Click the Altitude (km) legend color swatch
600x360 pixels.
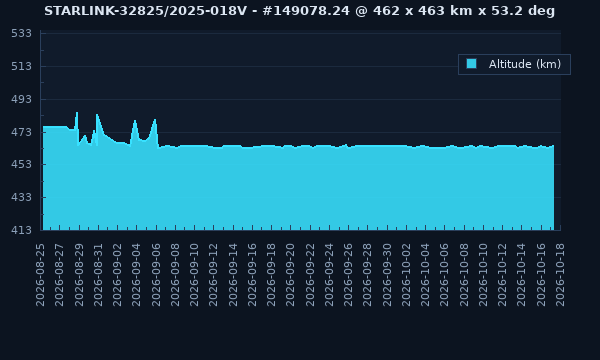471,64
